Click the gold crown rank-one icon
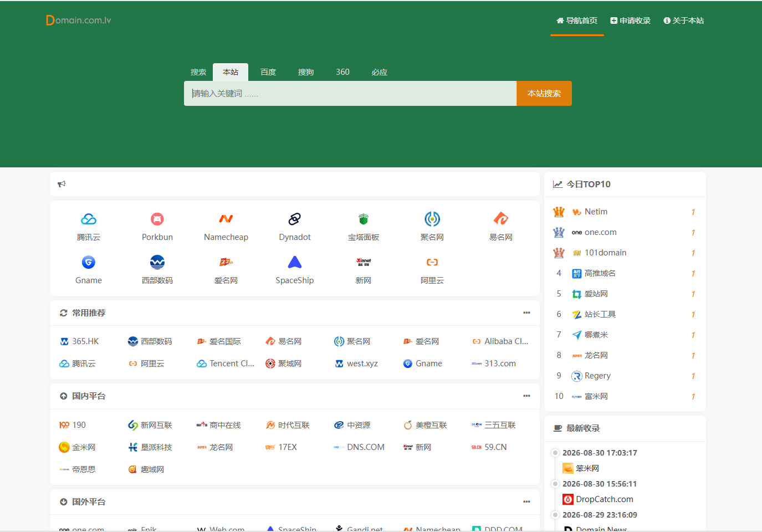 pyautogui.click(x=559, y=212)
